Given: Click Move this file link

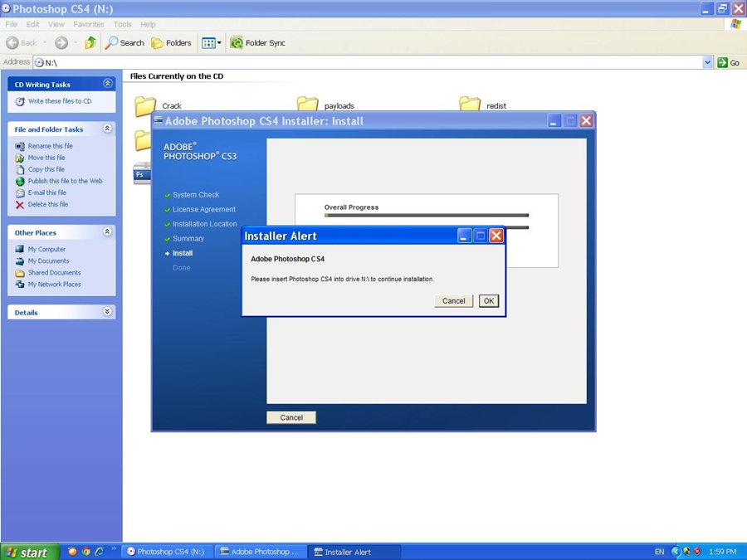Looking at the screenshot, I should coord(46,158).
